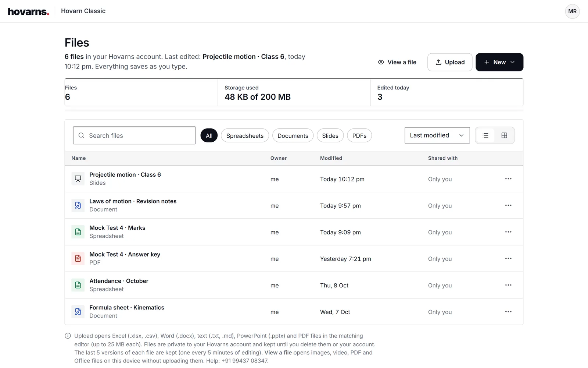
Task: Open more options for Mock Test 4 Marks
Action: [508, 232]
